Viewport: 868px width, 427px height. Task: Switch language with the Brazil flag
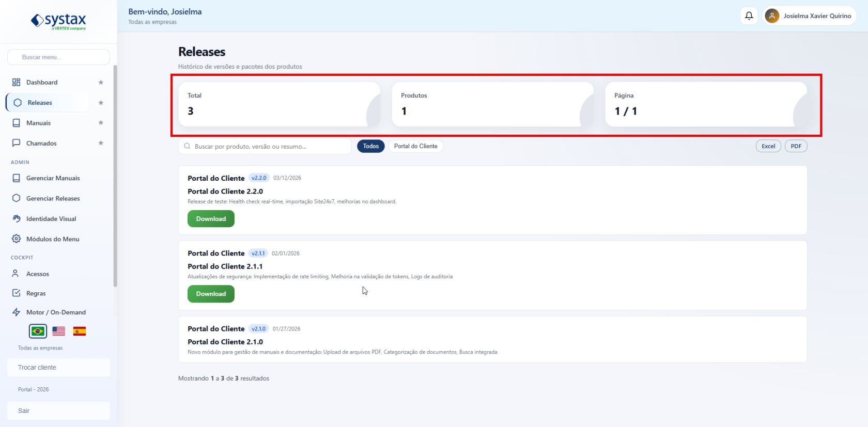pyautogui.click(x=38, y=331)
